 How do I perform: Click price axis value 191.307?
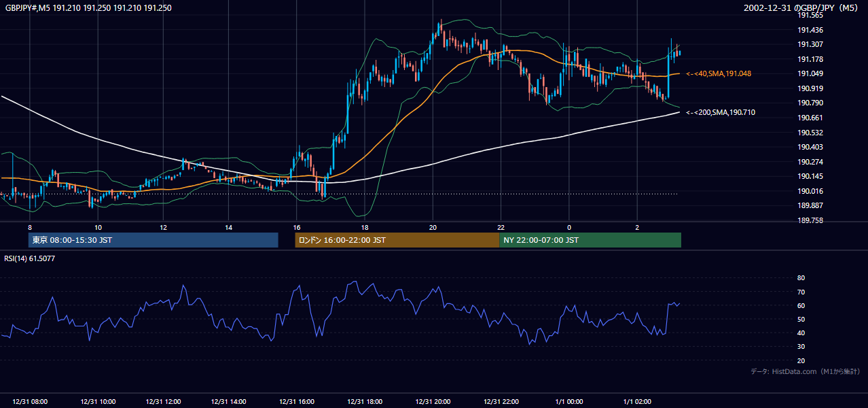(810, 44)
